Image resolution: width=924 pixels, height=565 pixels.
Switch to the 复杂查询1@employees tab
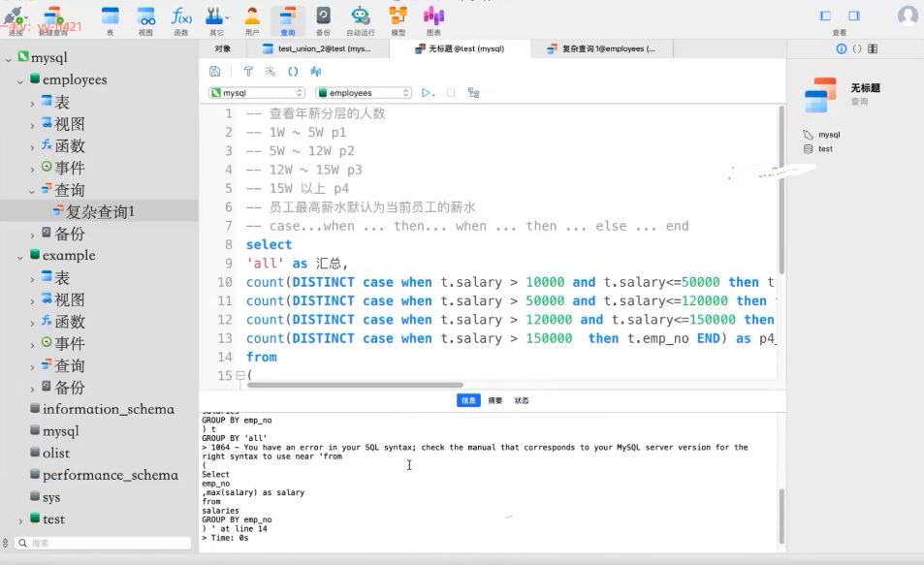pyautogui.click(x=599, y=48)
